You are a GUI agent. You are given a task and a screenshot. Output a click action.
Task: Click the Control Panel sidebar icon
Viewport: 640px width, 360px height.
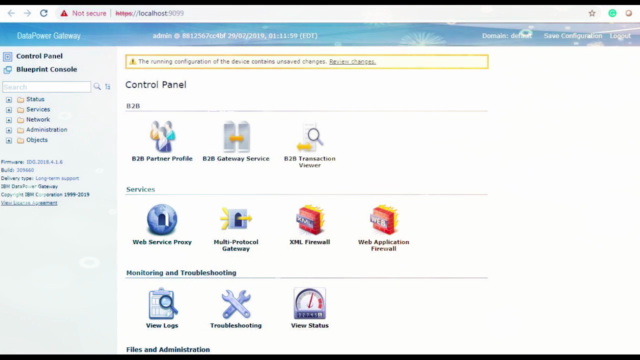click(x=7, y=56)
